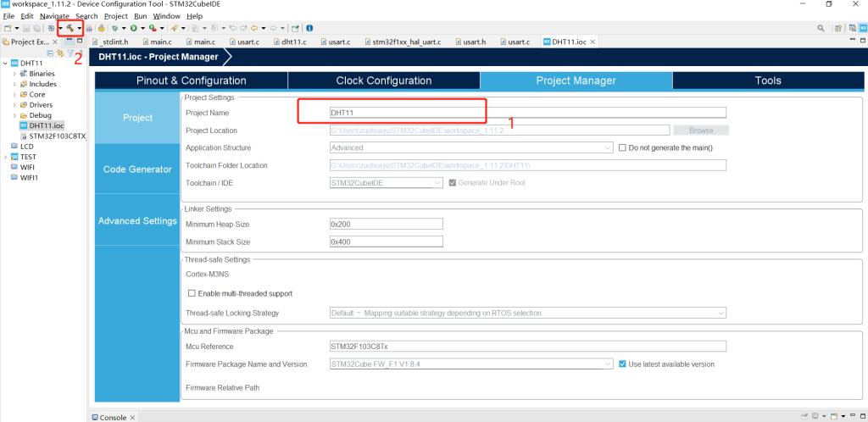Expand the Binaries folder
This screenshot has width=868, height=422.
(14, 74)
